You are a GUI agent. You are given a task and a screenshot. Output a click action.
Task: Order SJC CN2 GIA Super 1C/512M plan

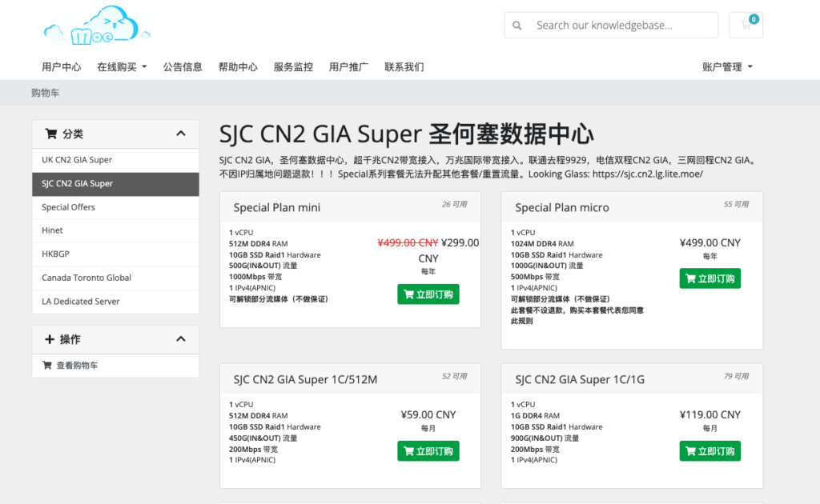(x=428, y=450)
